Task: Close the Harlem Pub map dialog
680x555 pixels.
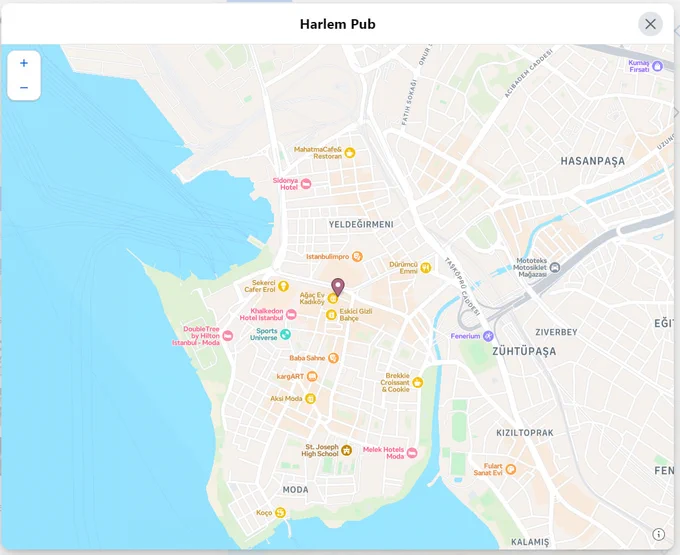Action: (x=650, y=24)
